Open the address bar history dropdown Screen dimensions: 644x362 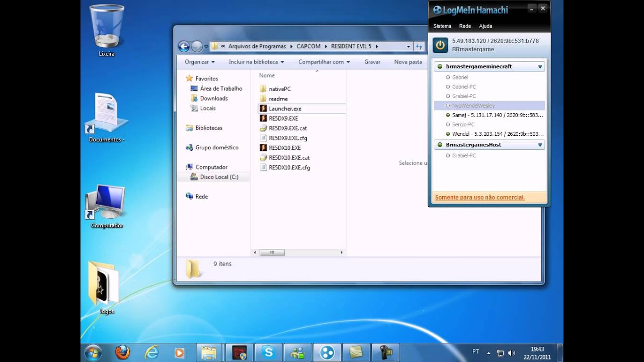pyautogui.click(x=408, y=46)
